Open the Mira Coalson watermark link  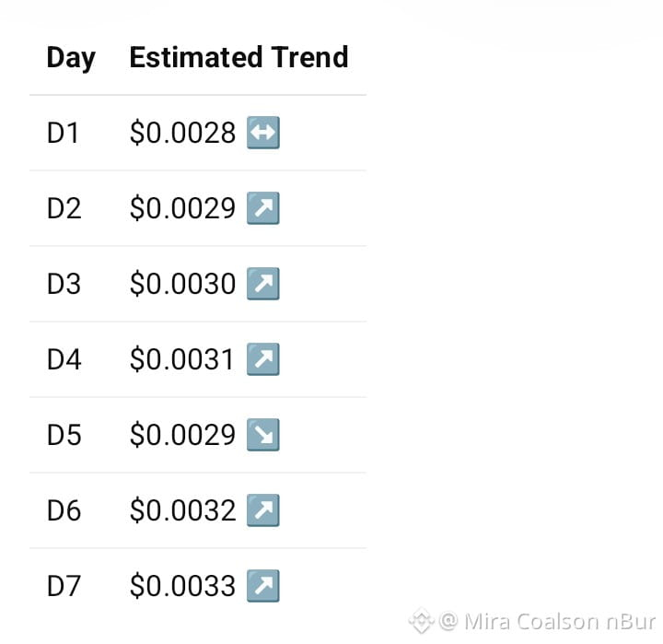pos(548,622)
